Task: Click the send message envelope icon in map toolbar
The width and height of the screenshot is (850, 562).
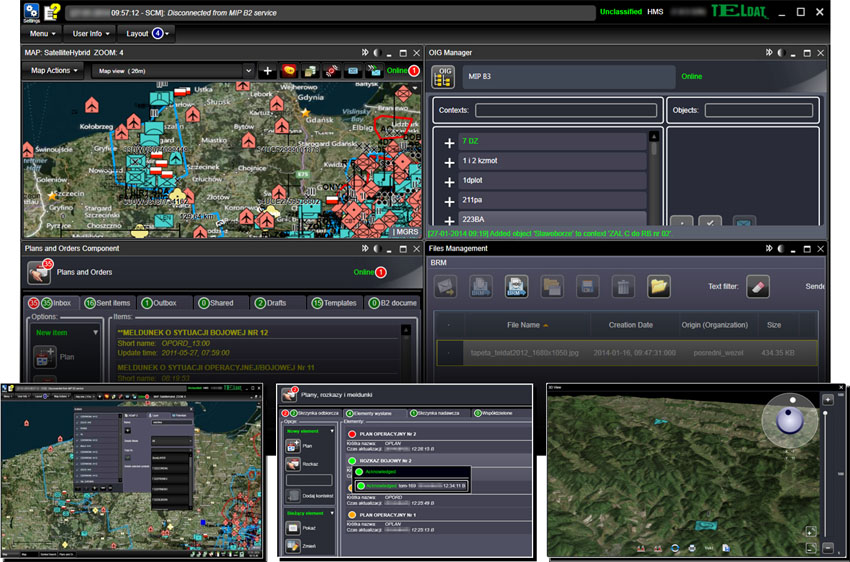Action: [x=374, y=70]
